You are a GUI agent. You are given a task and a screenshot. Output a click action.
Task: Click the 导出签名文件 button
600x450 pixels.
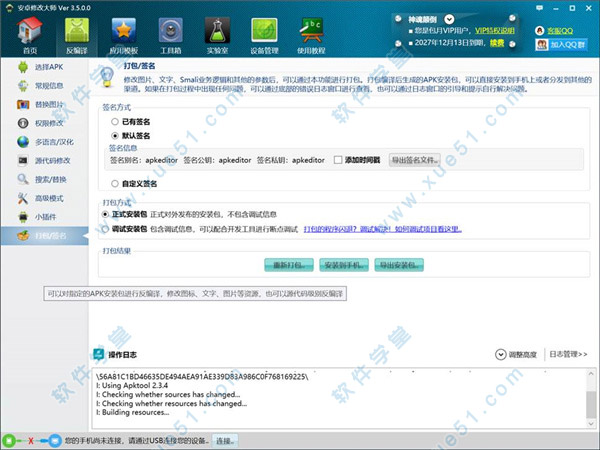click(x=415, y=160)
